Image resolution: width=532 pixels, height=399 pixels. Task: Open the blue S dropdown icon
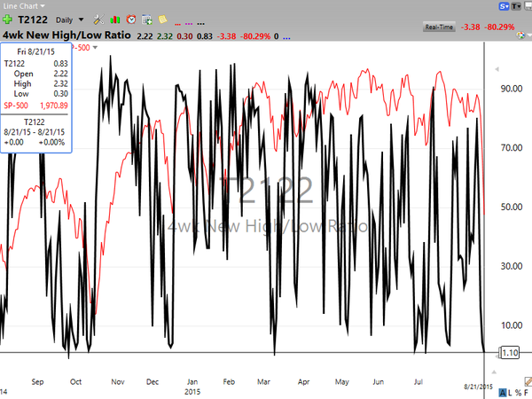coord(504,6)
